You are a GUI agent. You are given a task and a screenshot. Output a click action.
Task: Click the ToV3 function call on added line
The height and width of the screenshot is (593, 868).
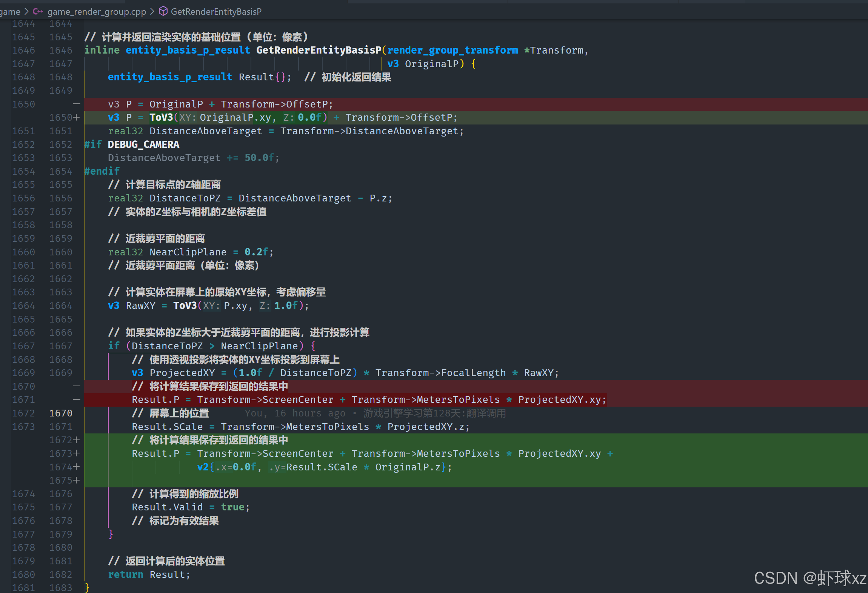coord(161,117)
